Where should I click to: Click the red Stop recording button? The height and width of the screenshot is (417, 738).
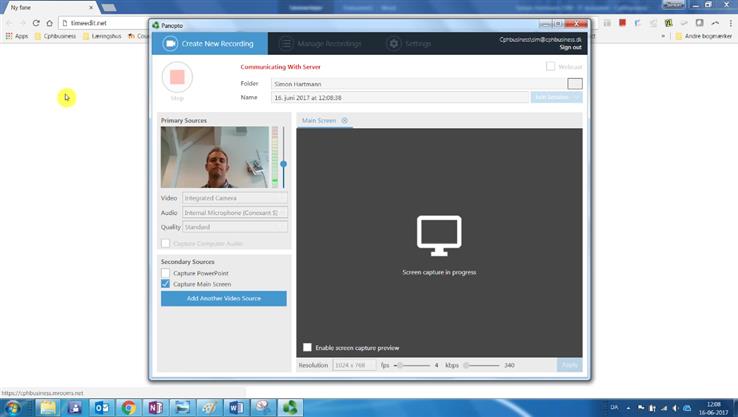click(x=177, y=77)
